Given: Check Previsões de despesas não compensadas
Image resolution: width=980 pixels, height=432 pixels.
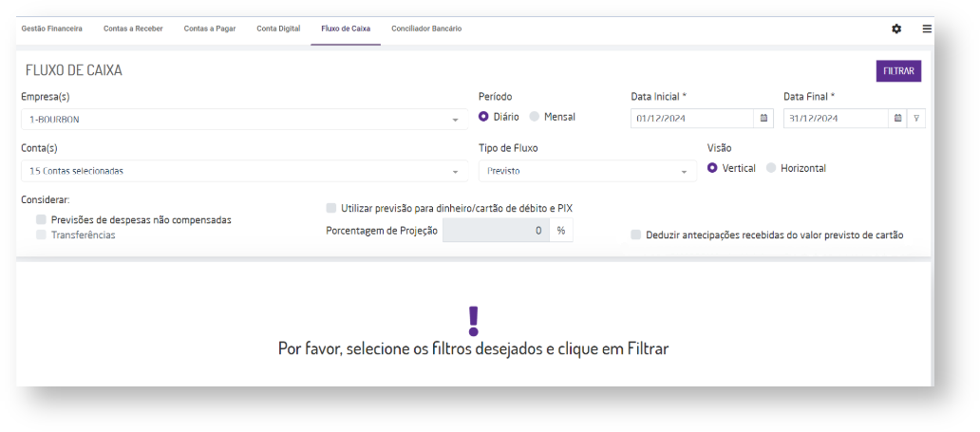Looking at the screenshot, I should point(41,220).
